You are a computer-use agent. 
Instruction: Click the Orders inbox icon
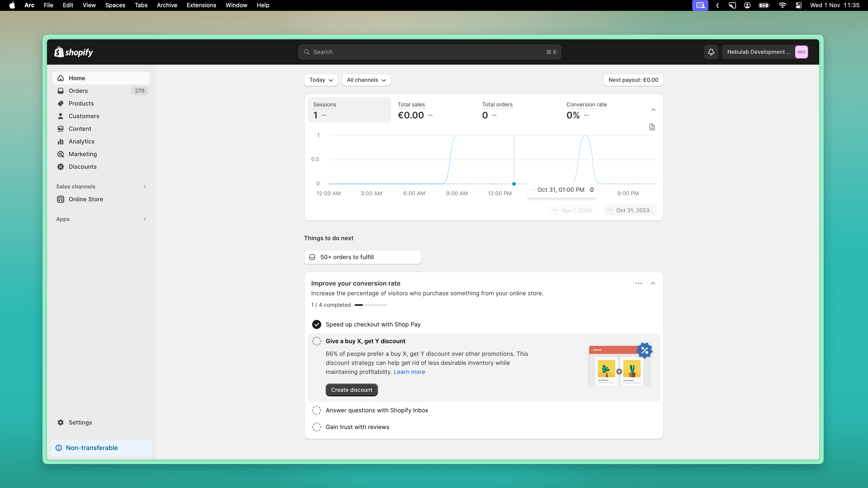[x=61, y=91]
